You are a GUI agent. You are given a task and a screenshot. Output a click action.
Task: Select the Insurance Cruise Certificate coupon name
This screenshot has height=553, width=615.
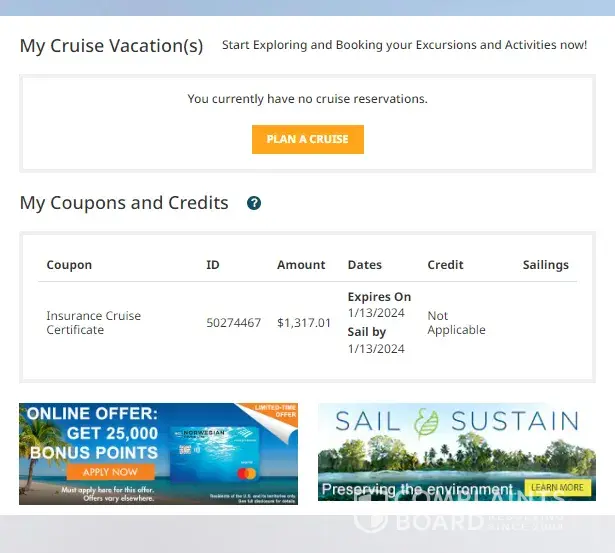[x=93, y=322]
